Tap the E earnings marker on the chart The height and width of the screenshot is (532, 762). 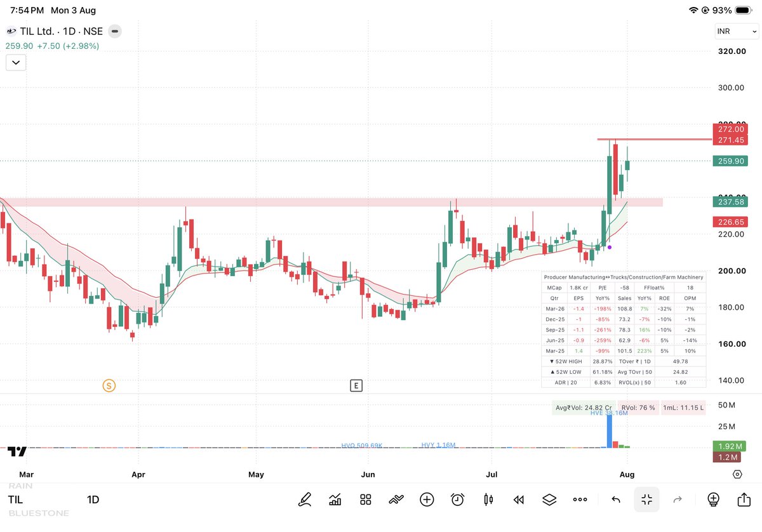(356, 385)
